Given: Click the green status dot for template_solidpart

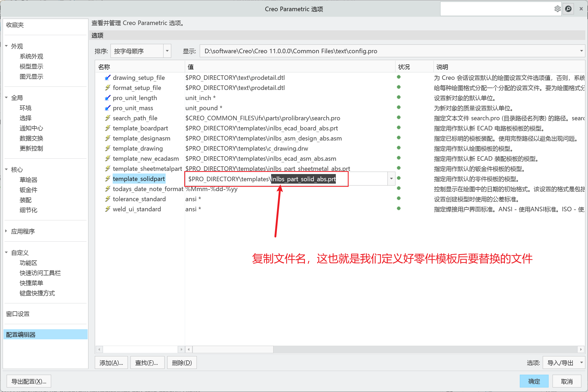Looking at the screenshot, I should [399, 178].
